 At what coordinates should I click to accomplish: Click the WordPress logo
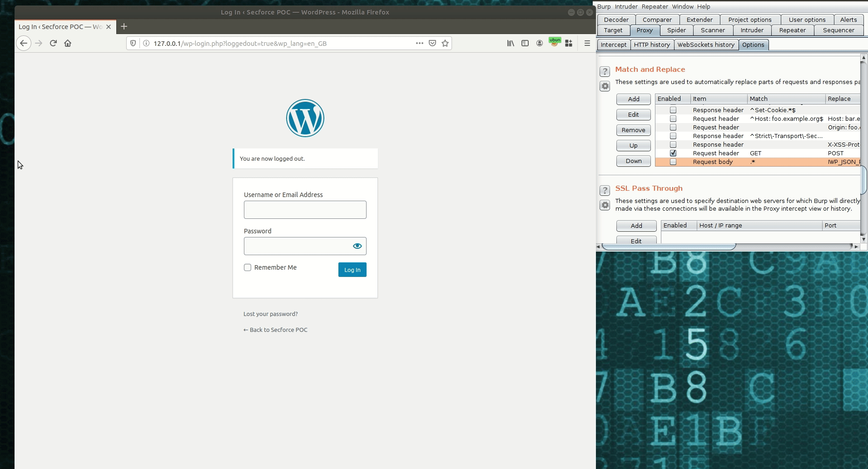305,118
